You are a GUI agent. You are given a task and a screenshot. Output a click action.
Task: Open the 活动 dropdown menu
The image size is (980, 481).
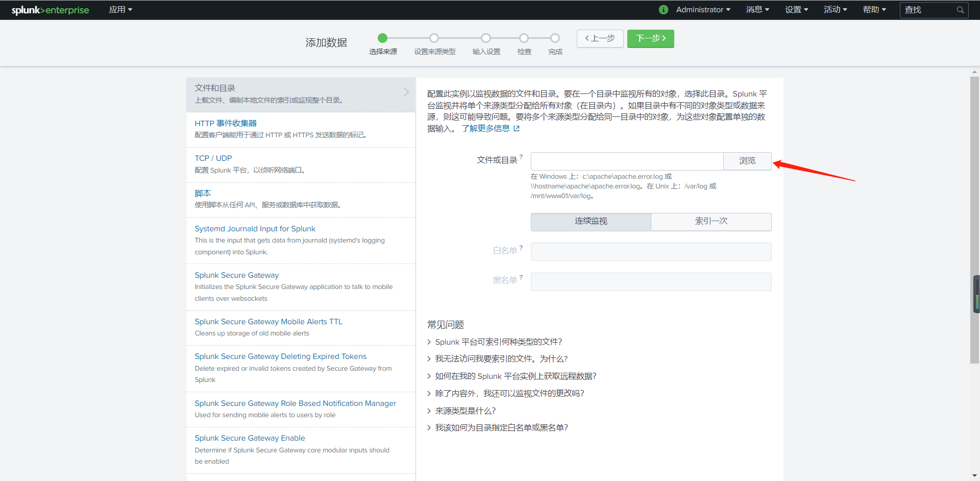point(835,10)
